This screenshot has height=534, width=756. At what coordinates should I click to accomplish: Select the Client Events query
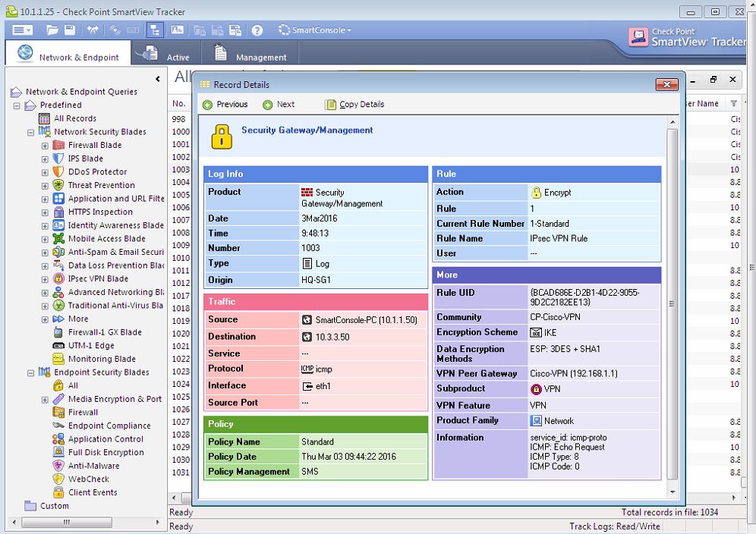pos(93,492)
